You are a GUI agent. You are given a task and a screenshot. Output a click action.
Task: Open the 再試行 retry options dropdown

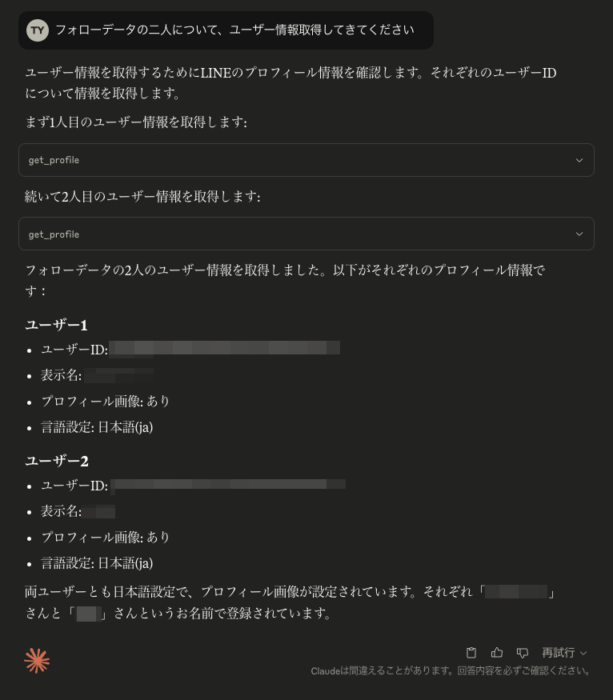coord(559,652)
